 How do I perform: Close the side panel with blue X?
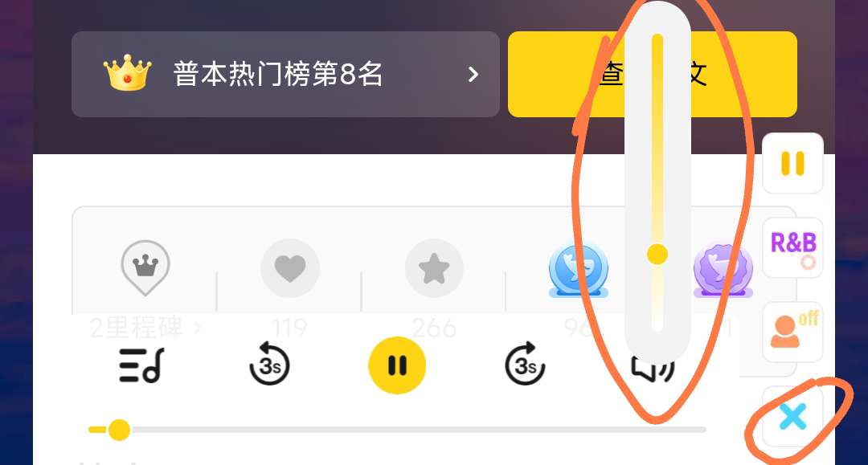coord(792,416)
